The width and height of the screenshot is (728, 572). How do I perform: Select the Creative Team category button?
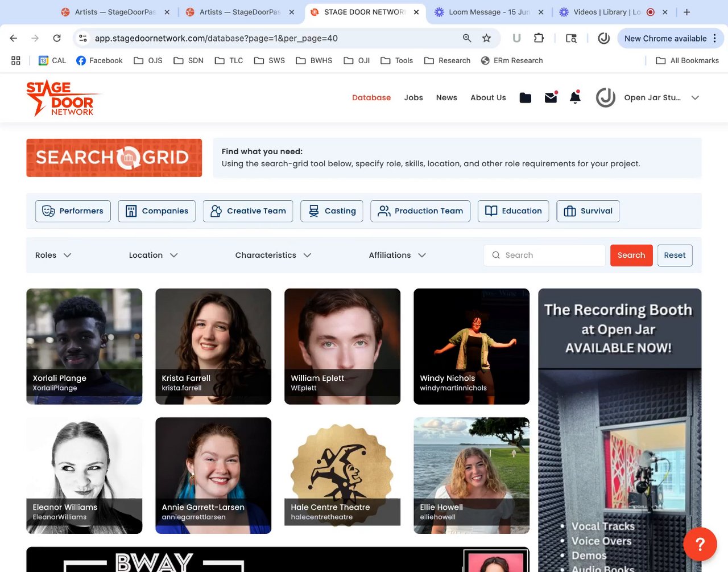pos(248,211)
